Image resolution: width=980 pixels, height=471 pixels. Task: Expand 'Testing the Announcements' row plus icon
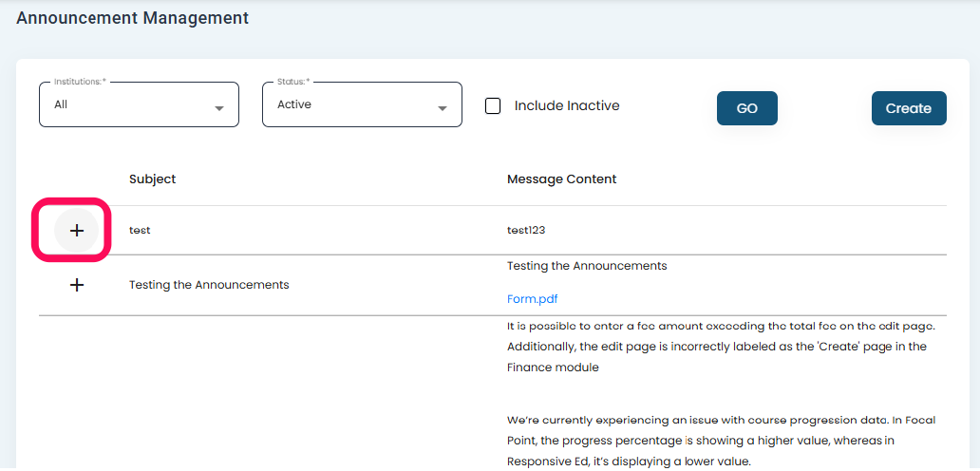coord(77,285)
